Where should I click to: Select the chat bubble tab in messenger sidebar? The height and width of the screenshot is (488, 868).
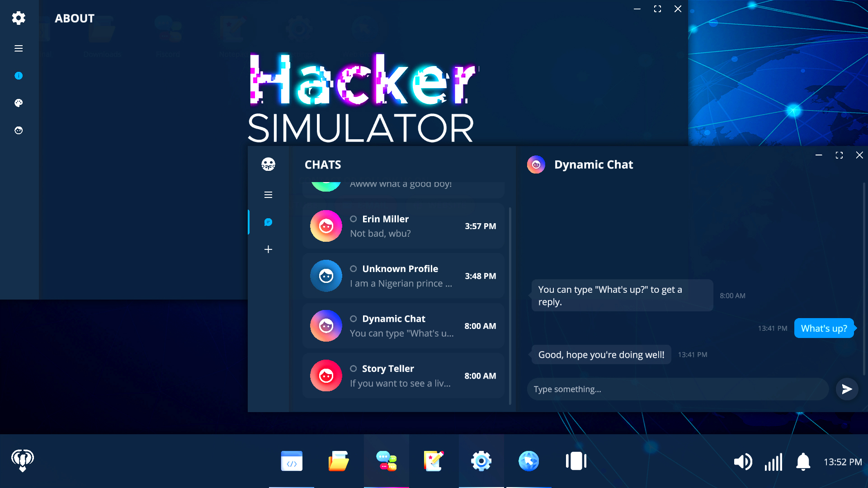click(269, 222)
